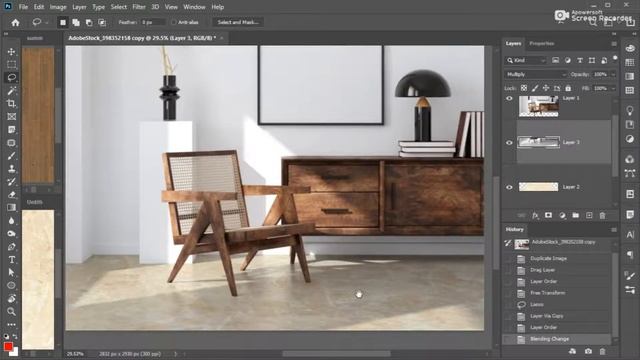Click the Home icon in options bar
The image size is (640, 360).
coord(15,22)
